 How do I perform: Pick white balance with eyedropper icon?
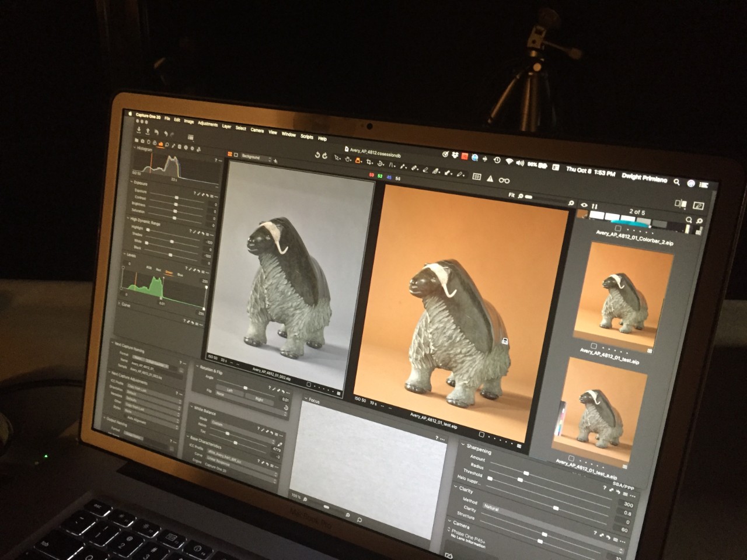280,444
